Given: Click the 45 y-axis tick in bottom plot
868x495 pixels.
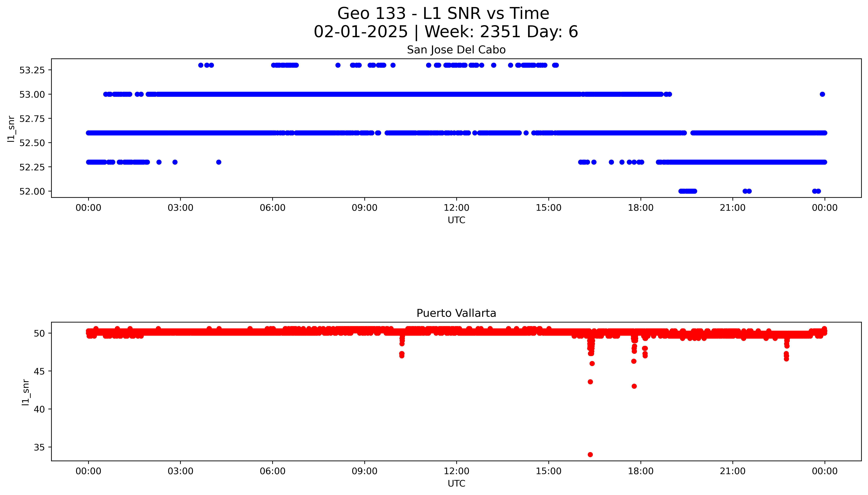Looking at the screenshot, I should [x=39, y=371].
